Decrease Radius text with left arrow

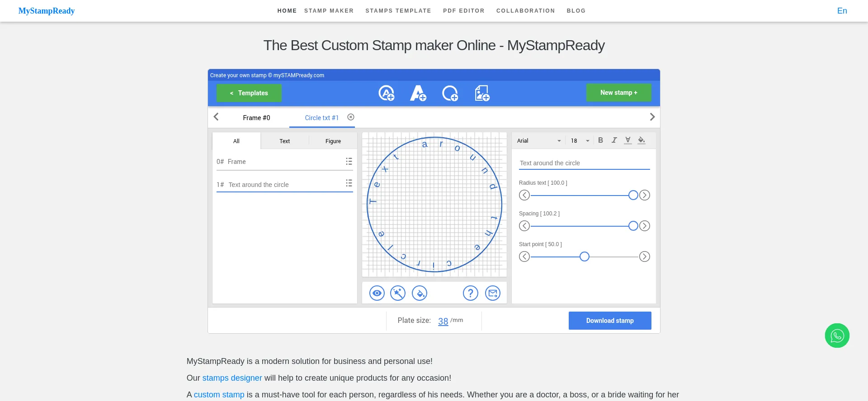click(x=524, y=195)
